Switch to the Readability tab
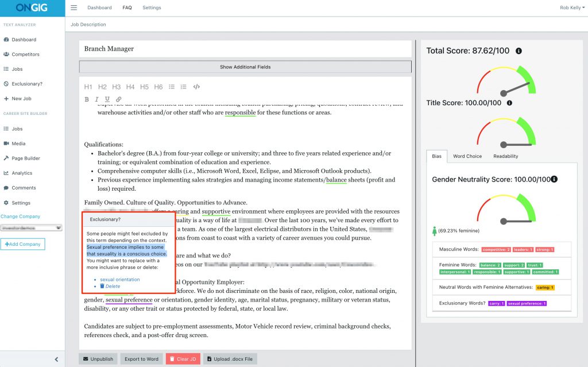This screenshot has height=367, width=588. [505, 156]
